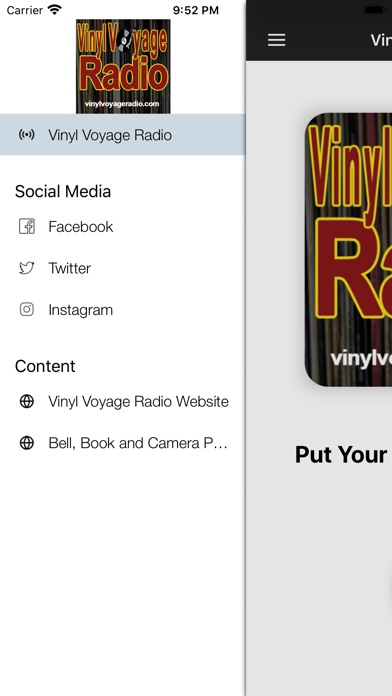This screenshot has height=696, width=392.
Task: Tap the "Put Your" headline text
Action: coord(341,455)
